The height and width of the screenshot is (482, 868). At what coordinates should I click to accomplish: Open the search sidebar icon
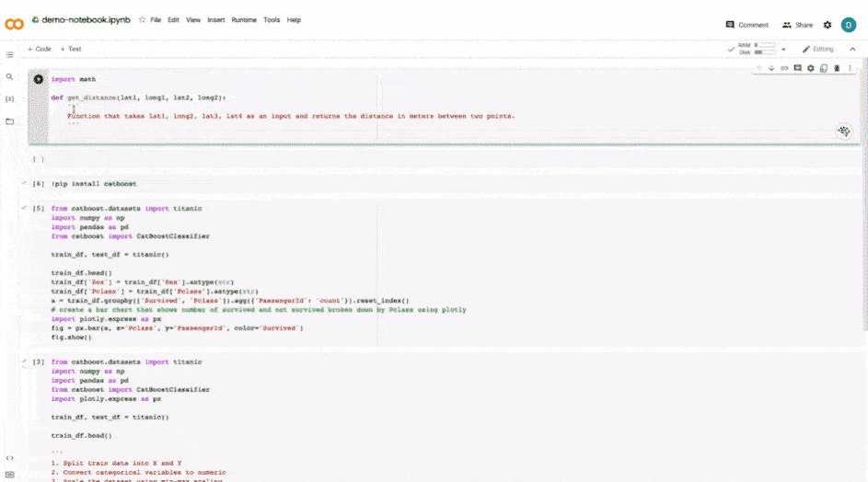(10, 77)
